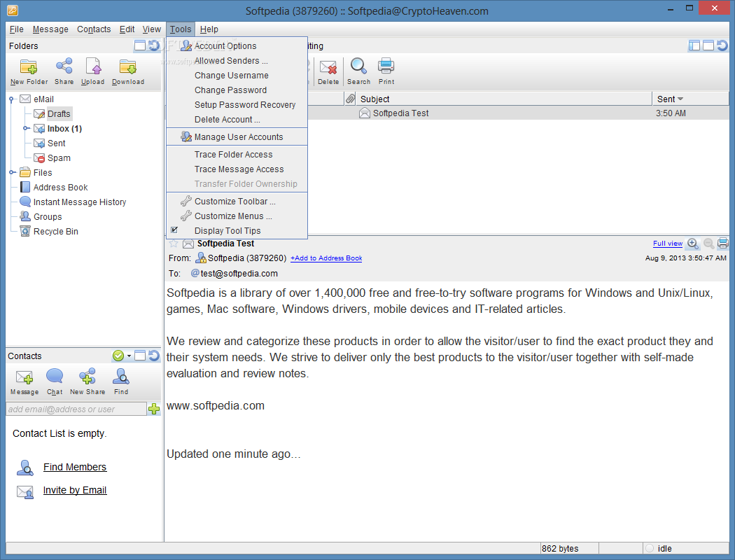Click +Add to Address Book link

(326, 258)
